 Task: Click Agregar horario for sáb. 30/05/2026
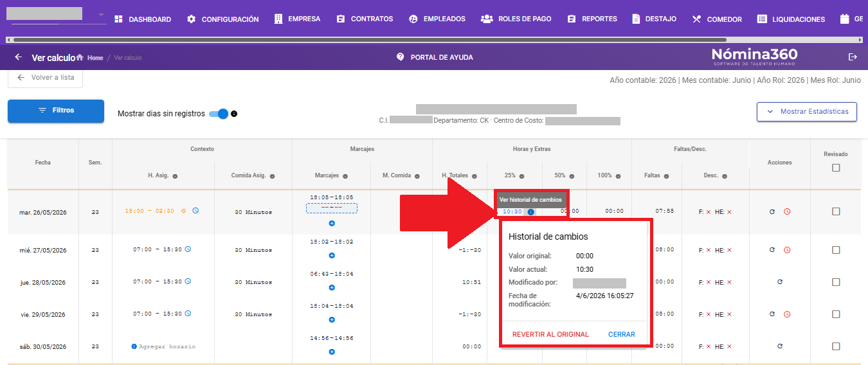[x=163, y=346]
